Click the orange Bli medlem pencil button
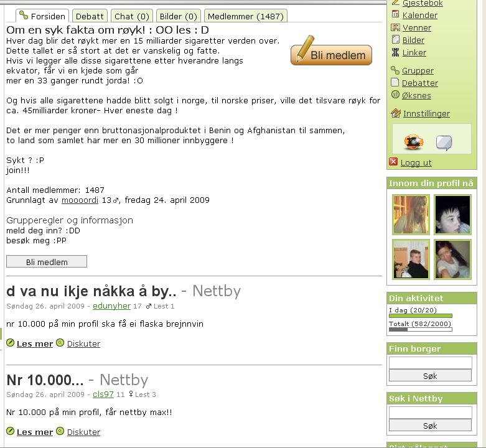The height and width of the screenshot is (448, 486). 331,52
